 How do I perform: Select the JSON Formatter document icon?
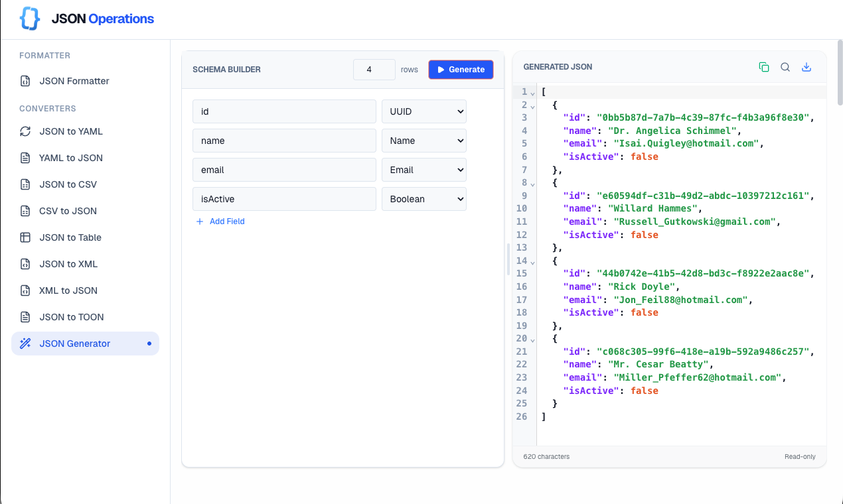[25, 81]
